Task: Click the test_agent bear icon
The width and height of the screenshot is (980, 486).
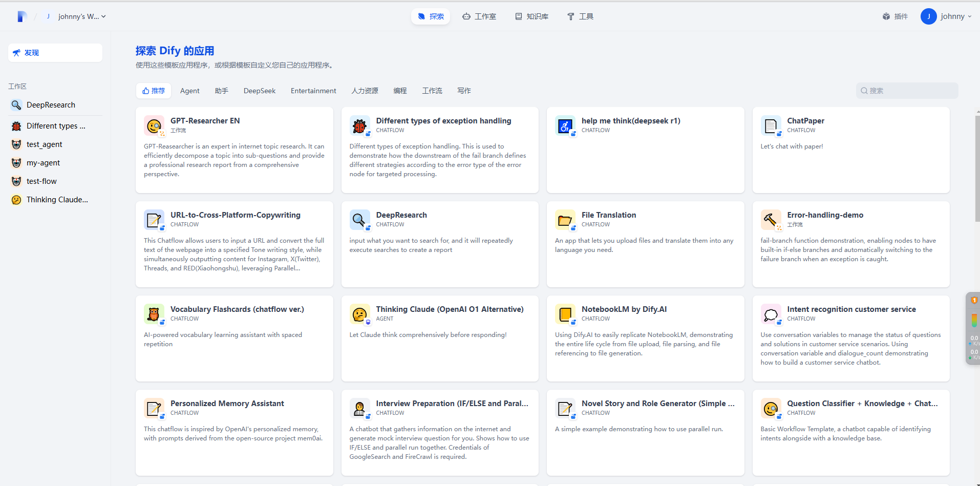Action: tap(16, 144)
